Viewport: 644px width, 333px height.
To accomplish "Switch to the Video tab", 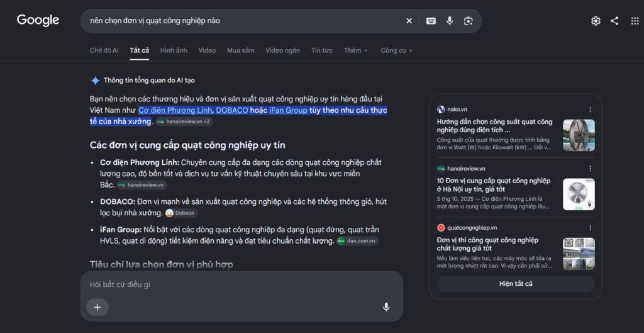I will click(x=207, y=50).
